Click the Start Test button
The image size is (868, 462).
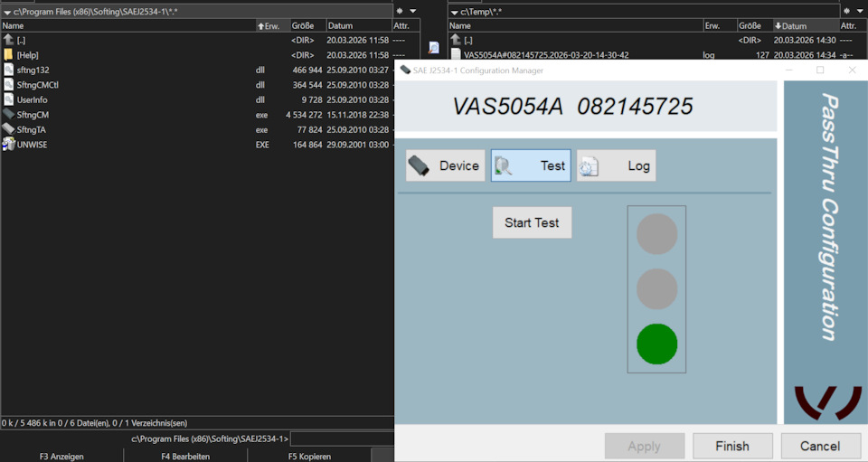click(x=532, y=222)
